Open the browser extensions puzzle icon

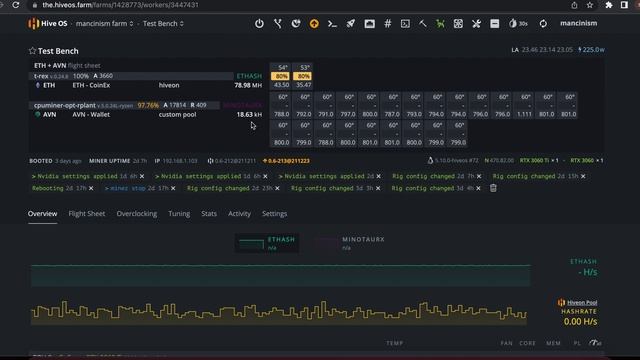[x=609, y=5]
